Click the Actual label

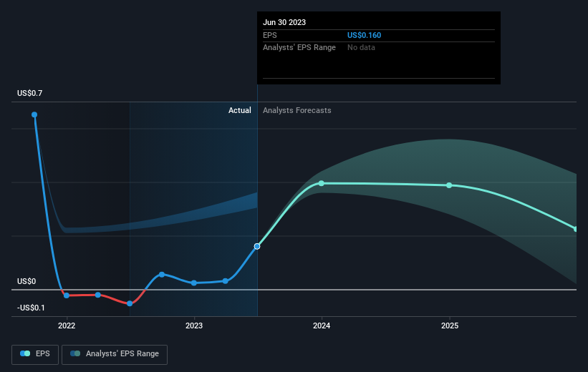click(x=240, y=110)
